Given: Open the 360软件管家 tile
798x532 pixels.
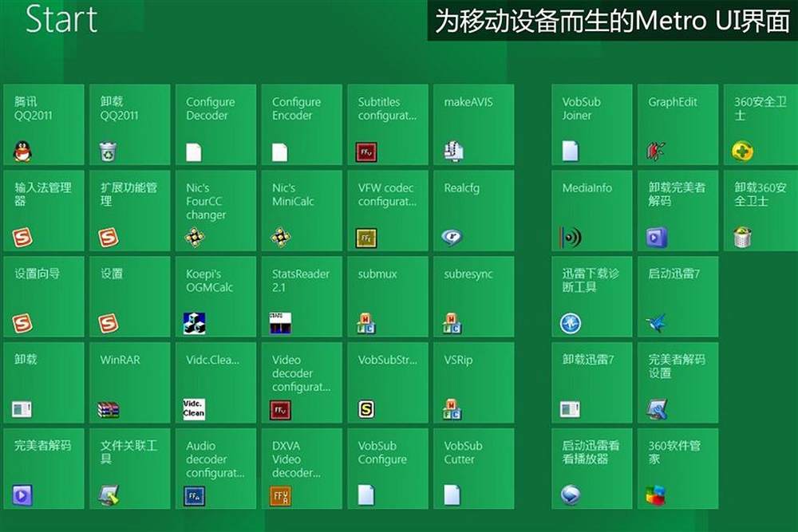Looking at the screenshot, I should [x=678, y=468].
